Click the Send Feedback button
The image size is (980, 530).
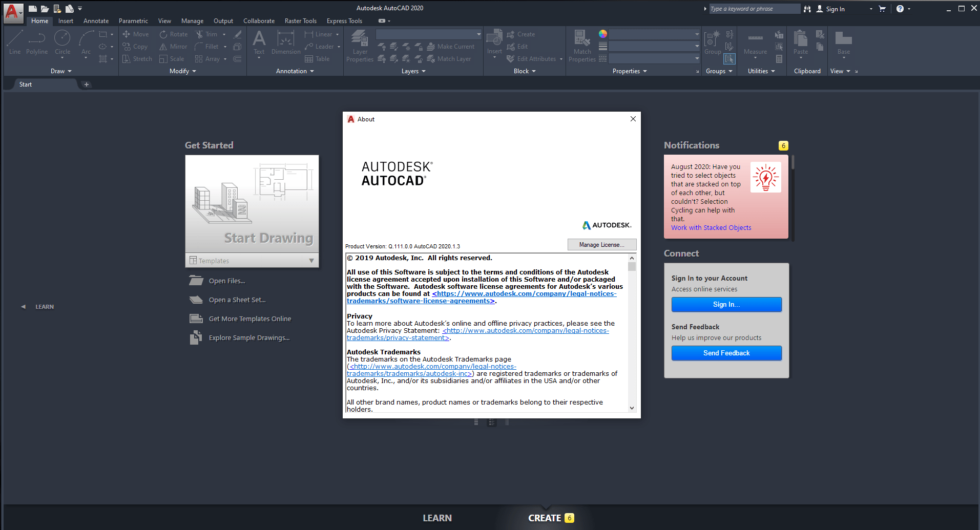tap(726, 353)
